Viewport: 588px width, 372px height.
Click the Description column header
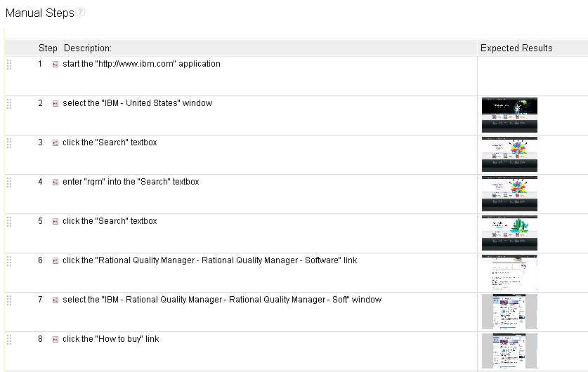[88, 48]
